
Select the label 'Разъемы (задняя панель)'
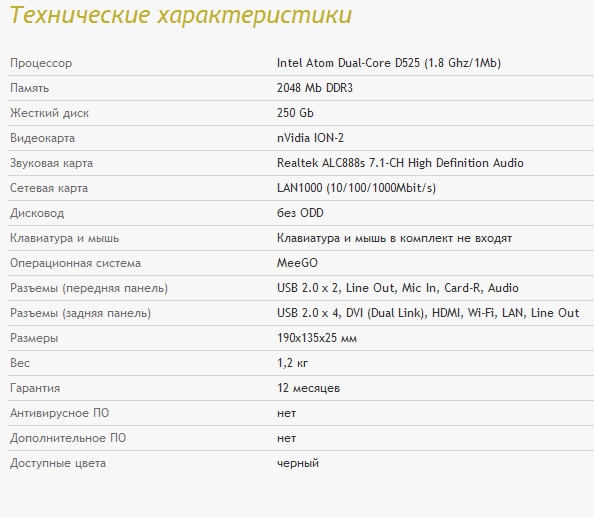click(80, 313)
